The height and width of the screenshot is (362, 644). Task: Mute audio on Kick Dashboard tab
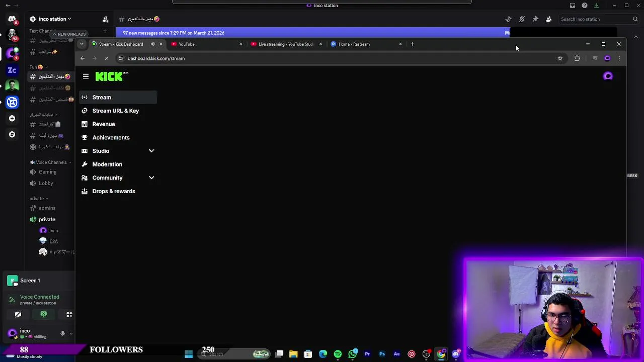pos(153,44)
